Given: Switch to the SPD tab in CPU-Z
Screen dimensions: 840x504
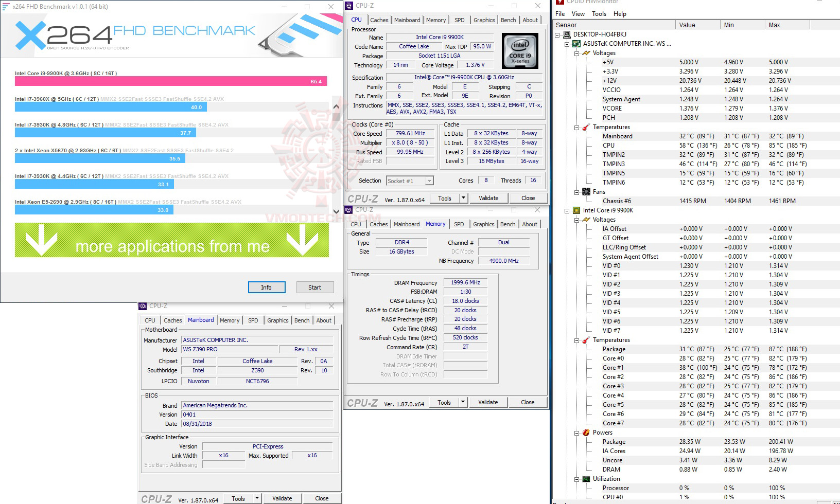Looking at the screenshot, I should click(x=459, y=20).
